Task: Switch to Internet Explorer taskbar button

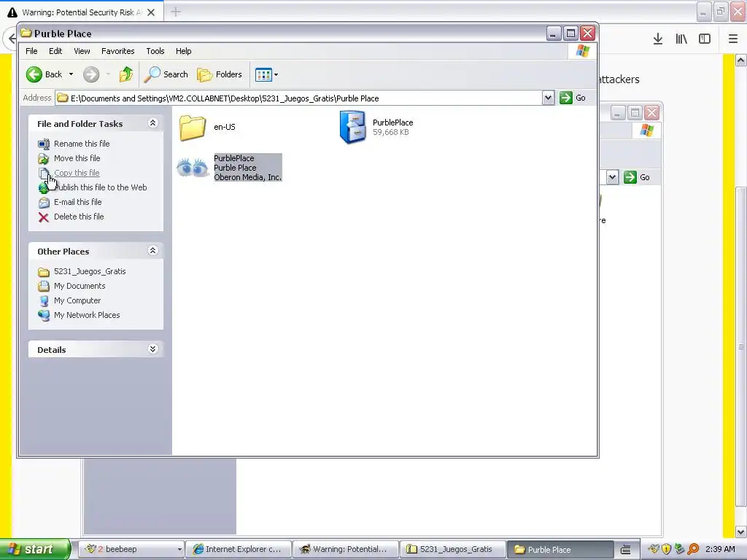Action: [238, 549]
